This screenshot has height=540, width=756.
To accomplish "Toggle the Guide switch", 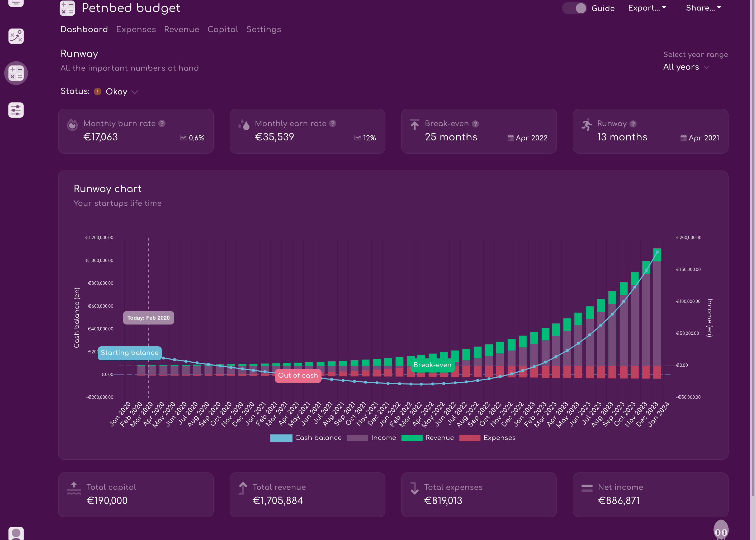I will 575,8.
